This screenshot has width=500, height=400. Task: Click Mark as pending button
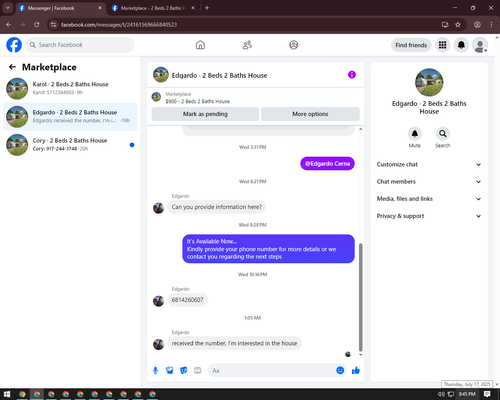(x=205, y=114)
